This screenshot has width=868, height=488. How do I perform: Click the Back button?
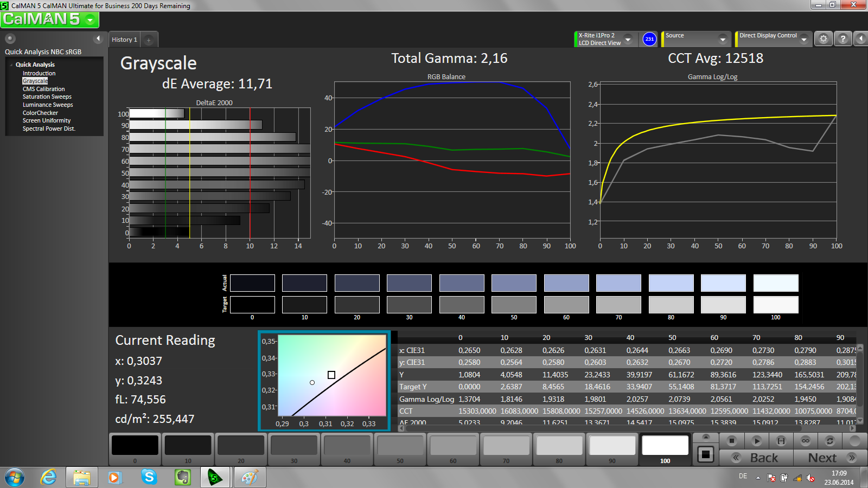click(x=763, y=458)
